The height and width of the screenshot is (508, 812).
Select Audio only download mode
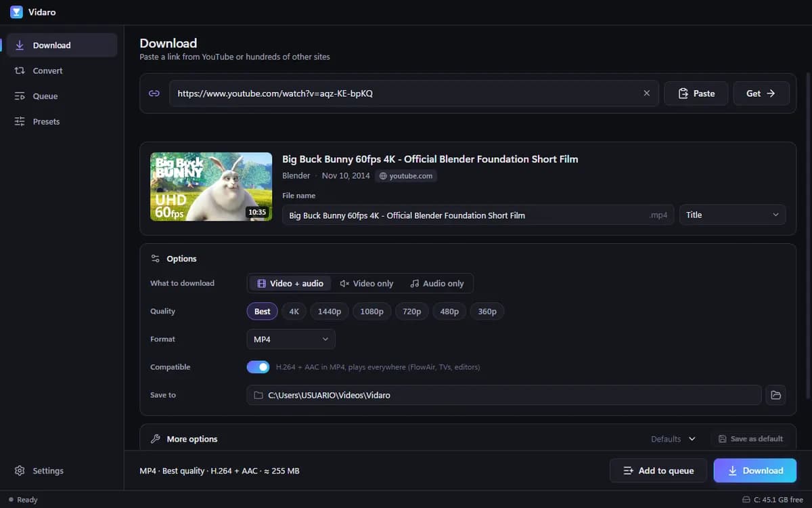tap(437, 283)
